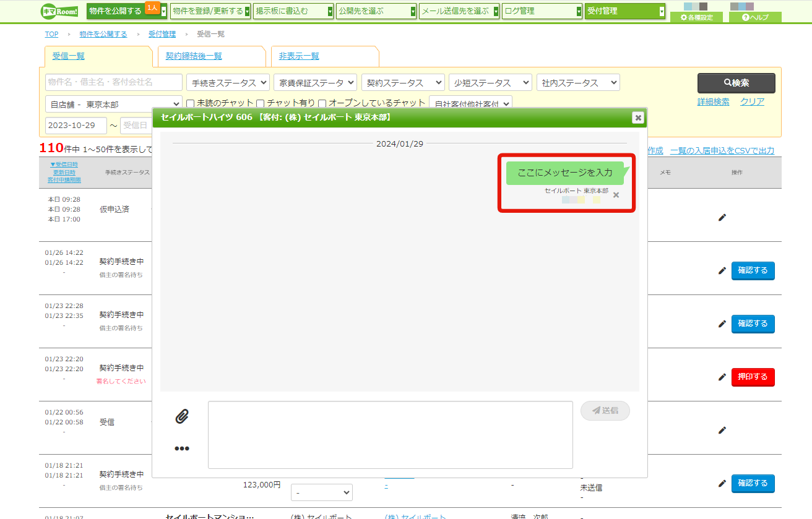The height and width of the screenshot is (519, 812).
Task: Edit the 01/18 21:21 row pencil icon
Action: [x=722, y=483]
